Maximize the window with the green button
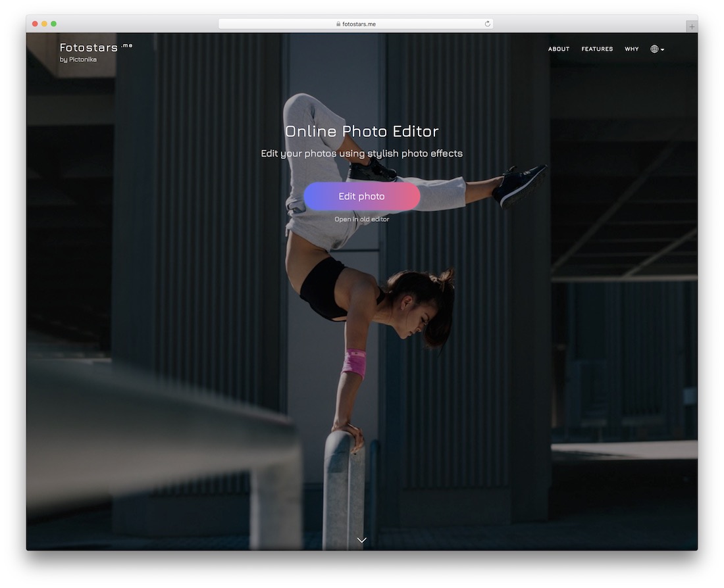This screenshot has width=724, height=588. click(53, 24)
